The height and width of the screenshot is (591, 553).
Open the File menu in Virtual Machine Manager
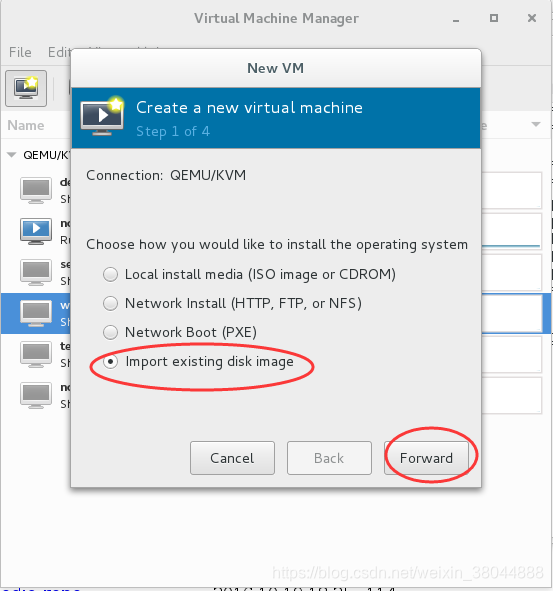pyautogui.click(x=20, y=52)
